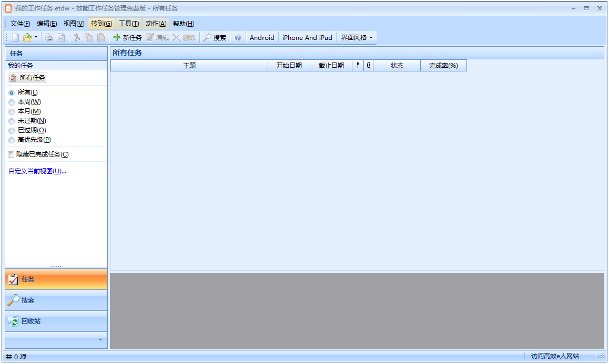Click the 新任务 green plus button

coord(127,37)
